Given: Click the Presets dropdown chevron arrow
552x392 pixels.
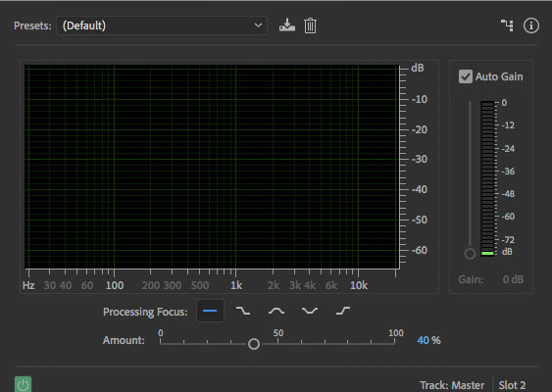Looking at the screenshot, I should click(x=258, y=25).
